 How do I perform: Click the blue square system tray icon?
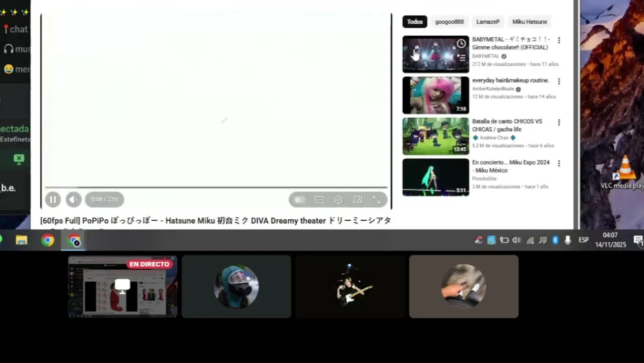(x=491, y=240)
